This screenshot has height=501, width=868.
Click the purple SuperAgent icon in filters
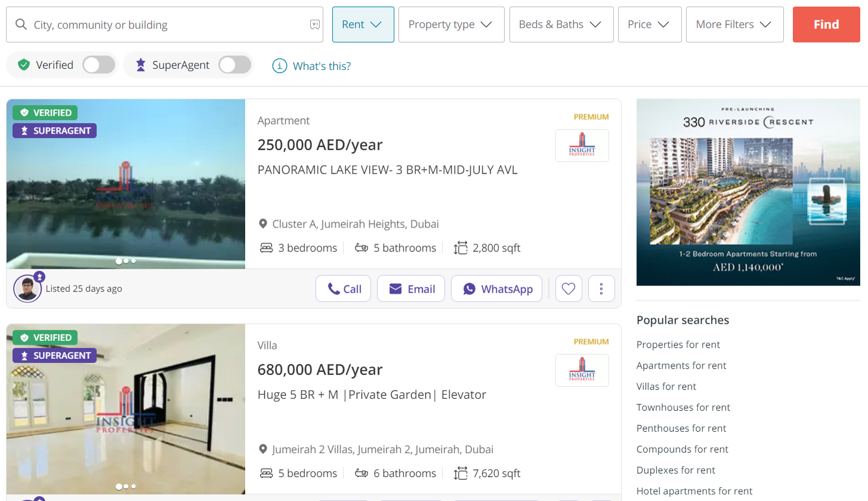(140, 65)
